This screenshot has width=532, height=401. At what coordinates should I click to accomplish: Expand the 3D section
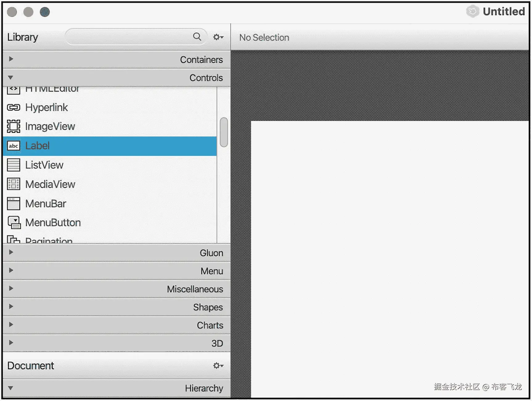pyautogui.click(x=117, y=343)
